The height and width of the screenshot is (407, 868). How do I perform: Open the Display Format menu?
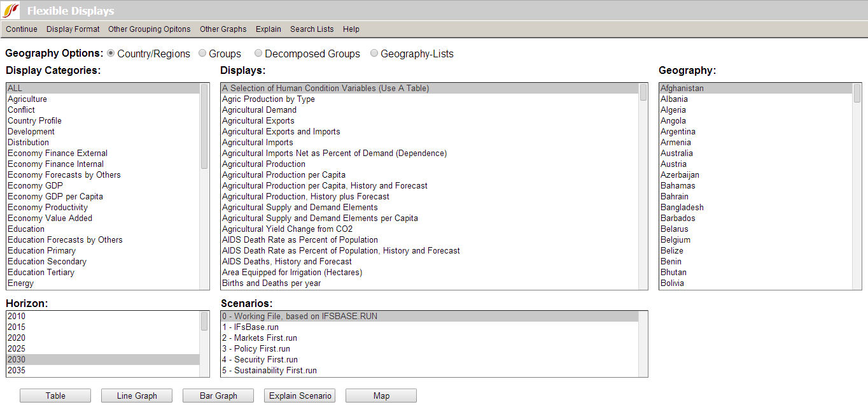click(73, 29)
